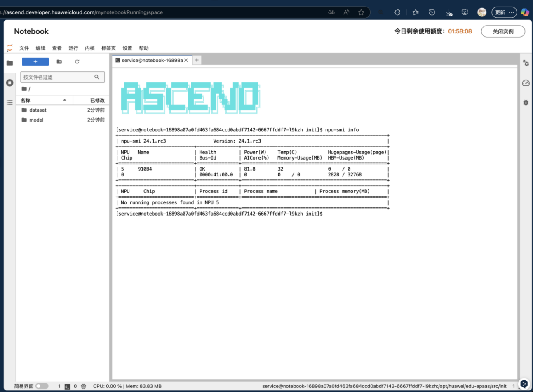Bookmark this page with the star icon
This screenshot has height=392, width=533.
(361, 12)
